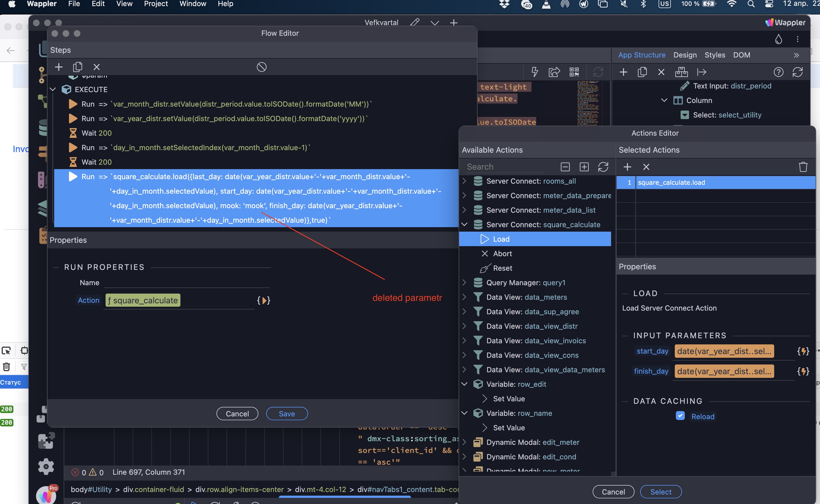Refresh the Available Actions list
Viewport: 820px width, 504px height.
[x=604, y=167]
